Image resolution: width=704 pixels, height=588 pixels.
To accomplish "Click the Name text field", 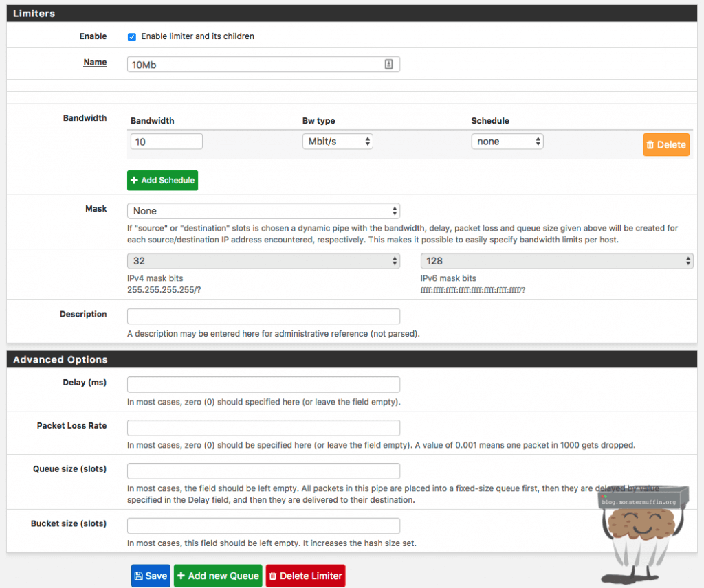I will pos(254,65).
